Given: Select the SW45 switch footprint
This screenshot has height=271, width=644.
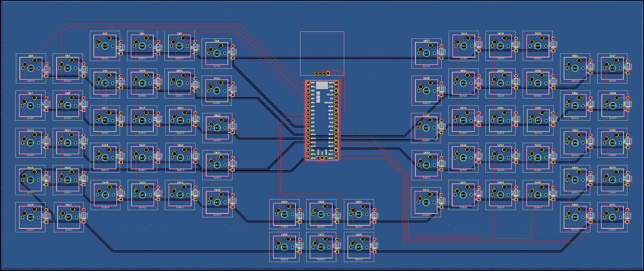Looking at the screenshot, I should click(463, 121).
